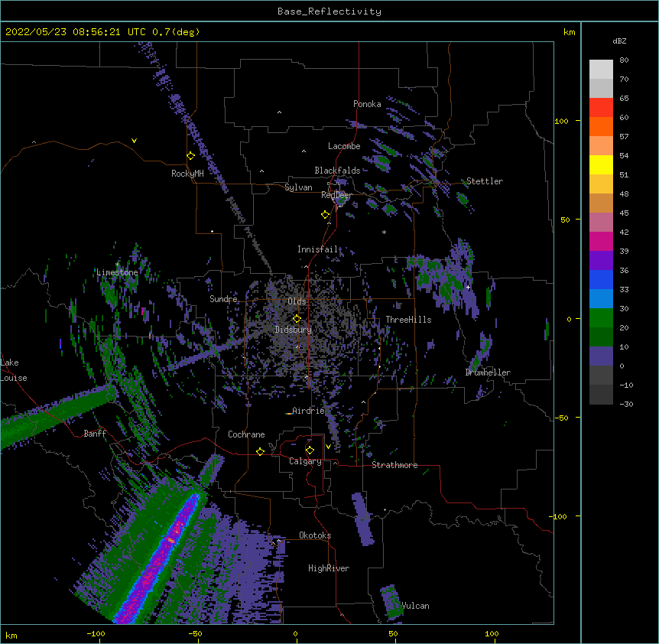Click the Lake Louise label

coord(13,370)
